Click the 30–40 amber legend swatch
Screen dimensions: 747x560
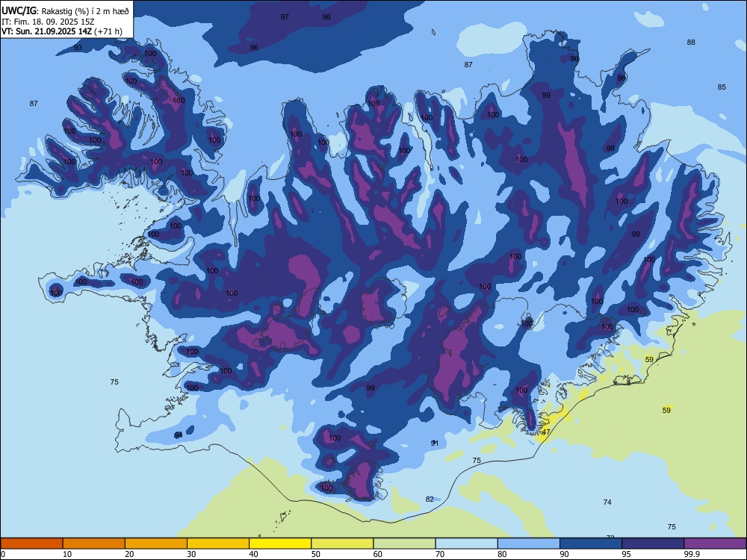click(x=218, y=544)
